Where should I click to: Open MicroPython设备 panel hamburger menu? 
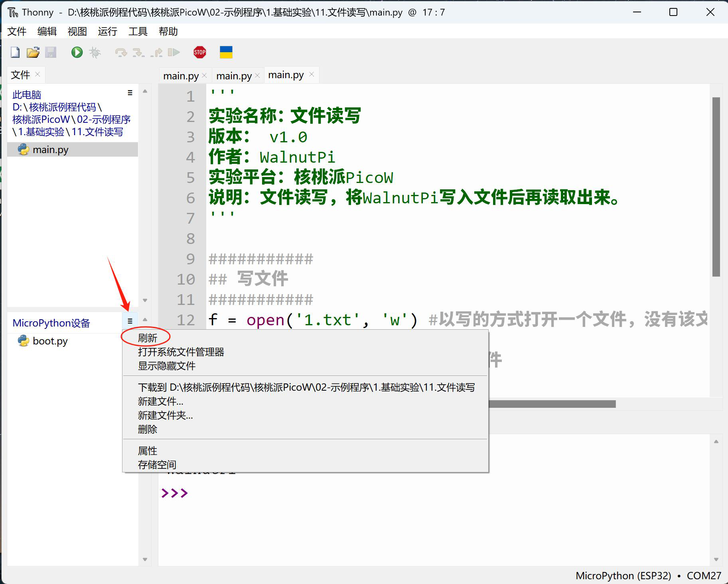130,321
